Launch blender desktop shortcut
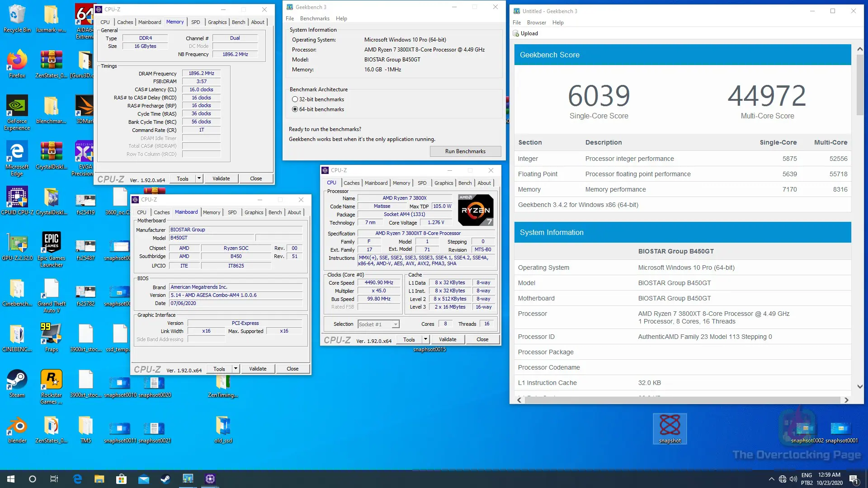 (x=17, y=429)
